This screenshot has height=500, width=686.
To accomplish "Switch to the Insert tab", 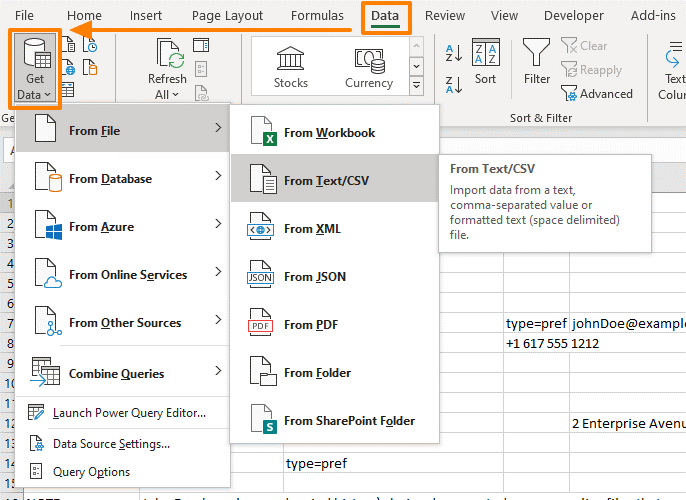I will pos(146,16).
